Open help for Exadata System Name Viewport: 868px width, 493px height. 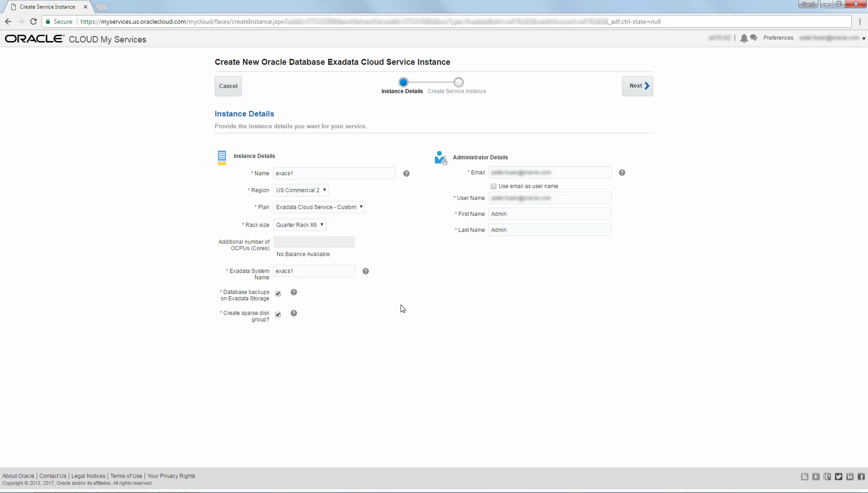366,271
